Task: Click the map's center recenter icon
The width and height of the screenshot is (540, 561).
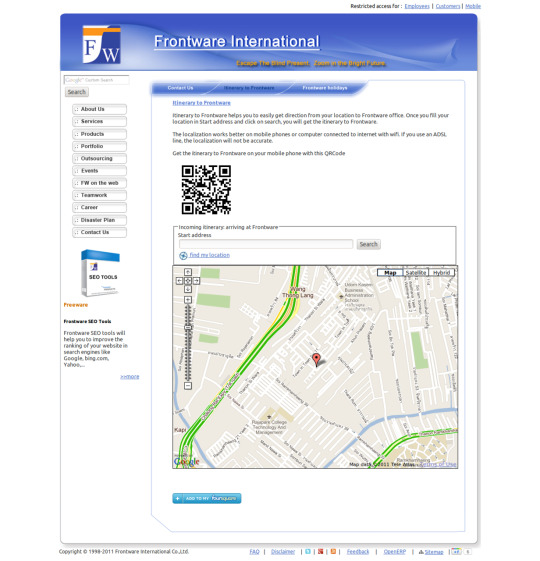Action: pos(188,281)
